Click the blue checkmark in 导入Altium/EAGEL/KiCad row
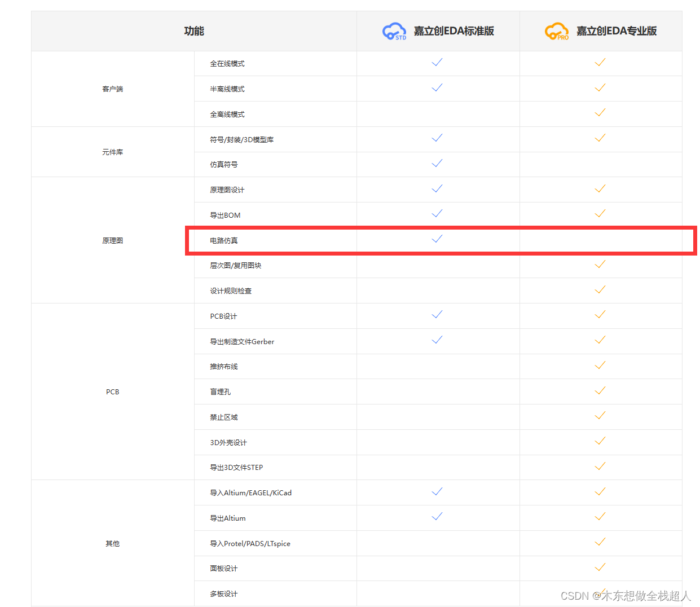 (437, 491)
